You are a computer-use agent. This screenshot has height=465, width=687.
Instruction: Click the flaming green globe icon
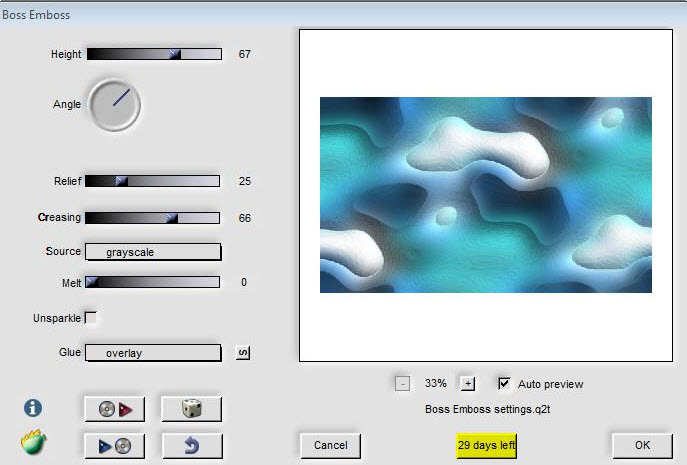(33, 442)
